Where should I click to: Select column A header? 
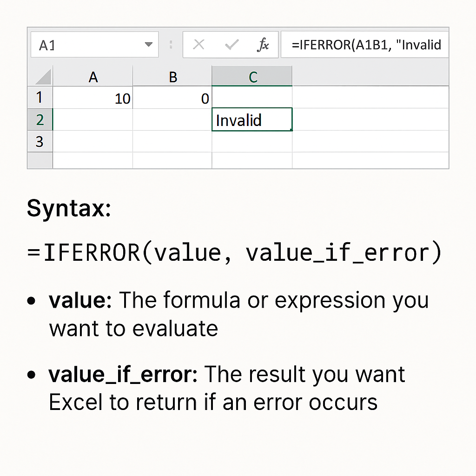point(93,77)
